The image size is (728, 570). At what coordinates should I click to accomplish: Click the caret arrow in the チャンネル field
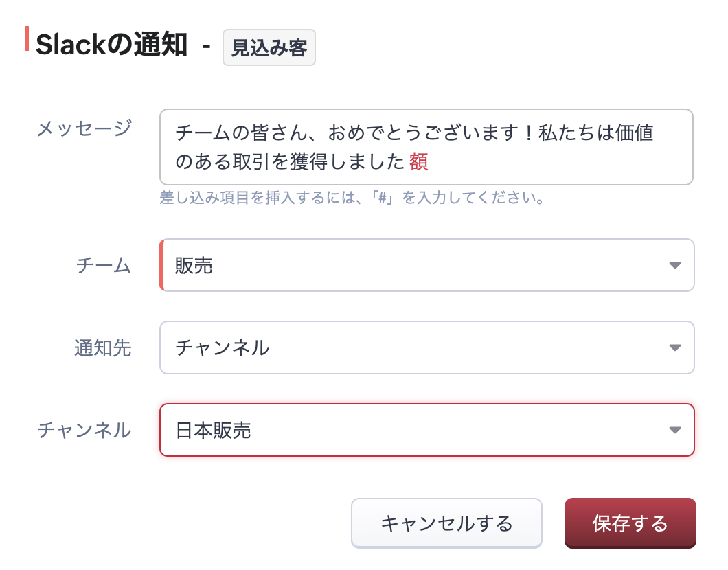pos(675,430)
